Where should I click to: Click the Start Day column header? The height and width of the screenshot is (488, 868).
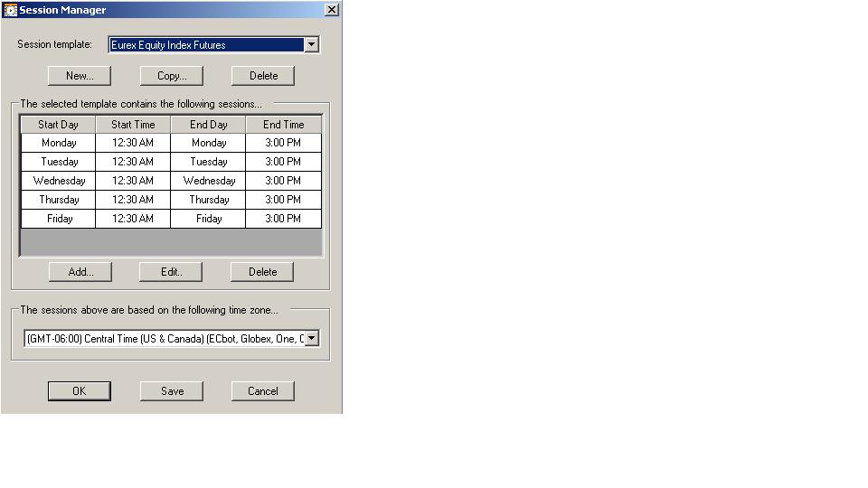(x=58, y=125)
